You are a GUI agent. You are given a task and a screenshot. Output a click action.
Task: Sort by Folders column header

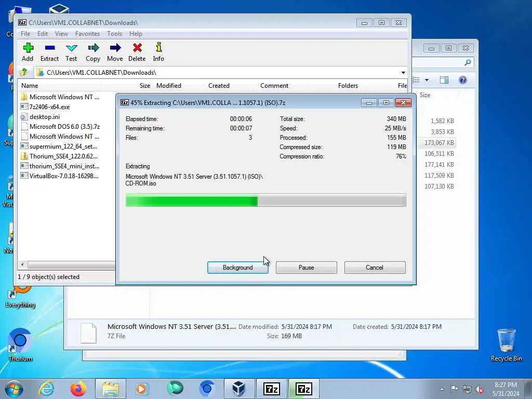(348, 86)
